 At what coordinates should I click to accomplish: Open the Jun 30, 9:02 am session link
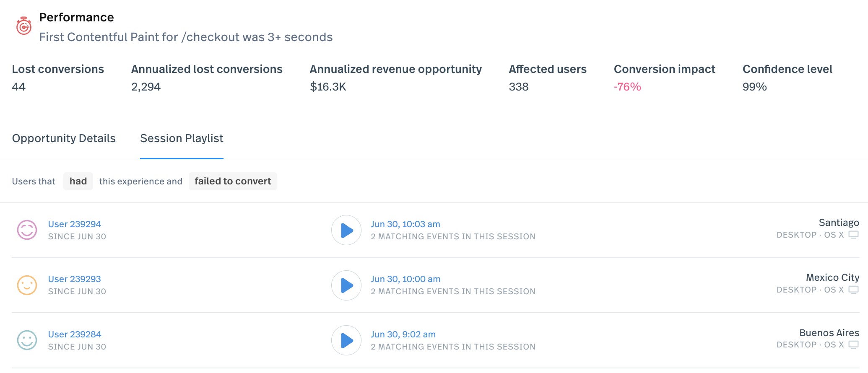pyautogui.click(x=403, y=334)
